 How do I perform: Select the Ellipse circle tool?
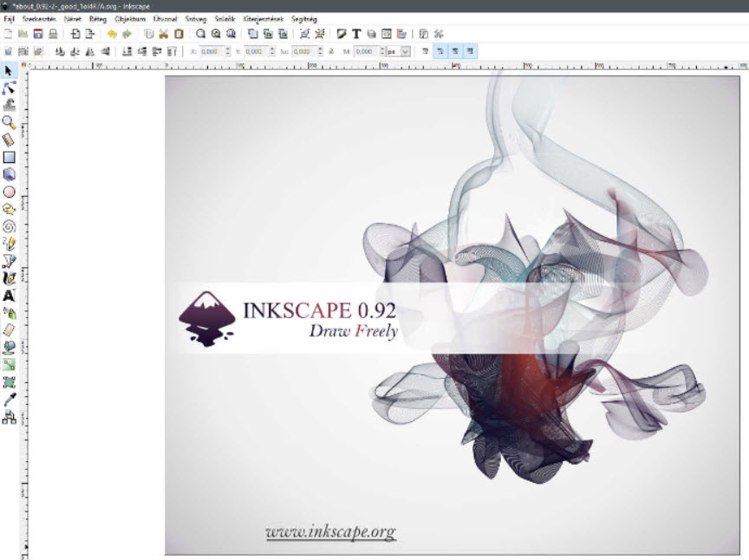9,192
